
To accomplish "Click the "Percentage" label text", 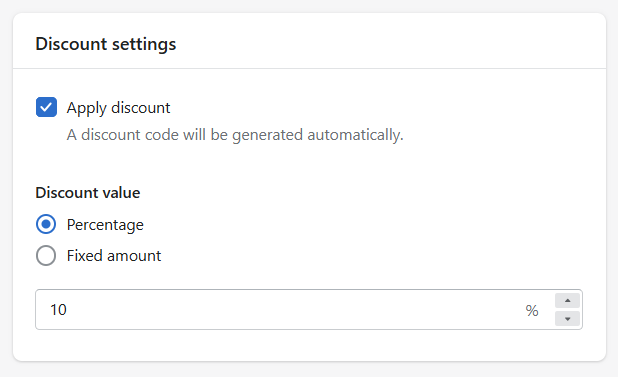I will 105,225.
